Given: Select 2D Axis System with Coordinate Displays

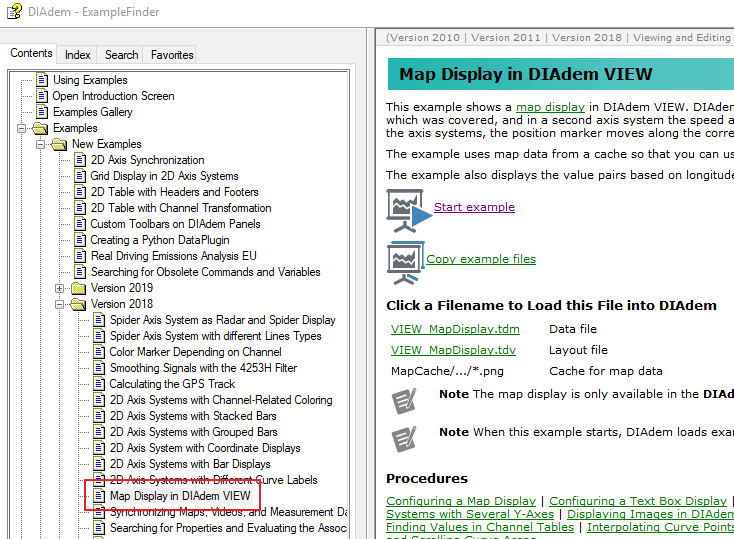Looking at the screenshot, I should pyautogui.click(x=205, y=448).
